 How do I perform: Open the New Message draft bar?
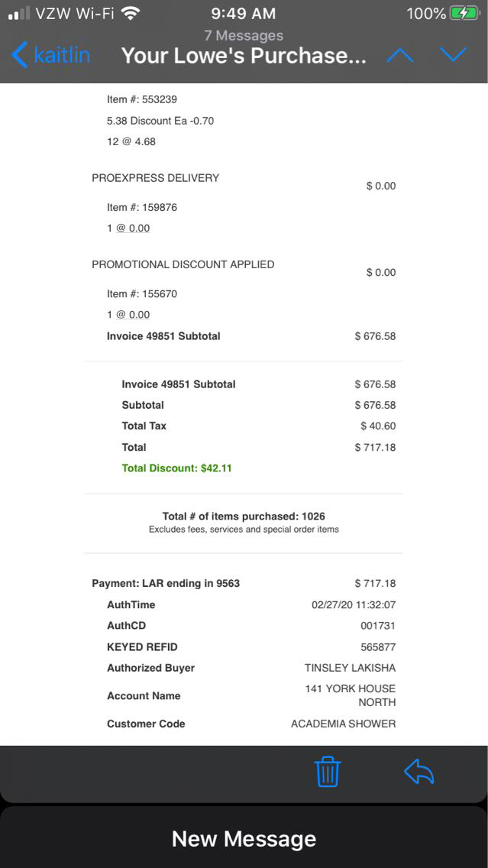tap(244, 839)
